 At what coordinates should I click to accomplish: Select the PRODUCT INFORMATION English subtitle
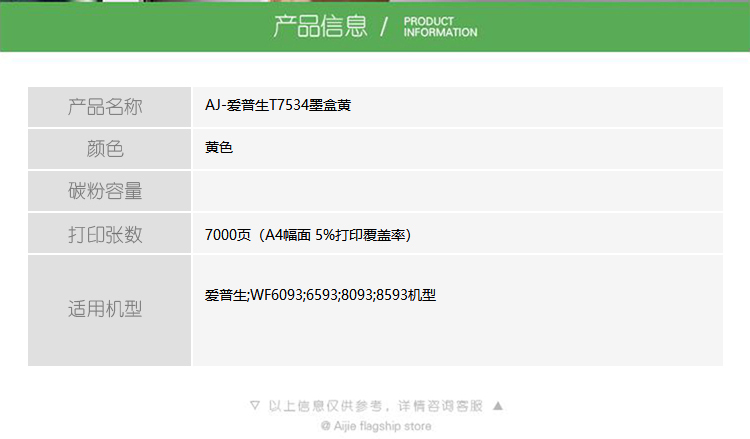[x=440, y=27]
